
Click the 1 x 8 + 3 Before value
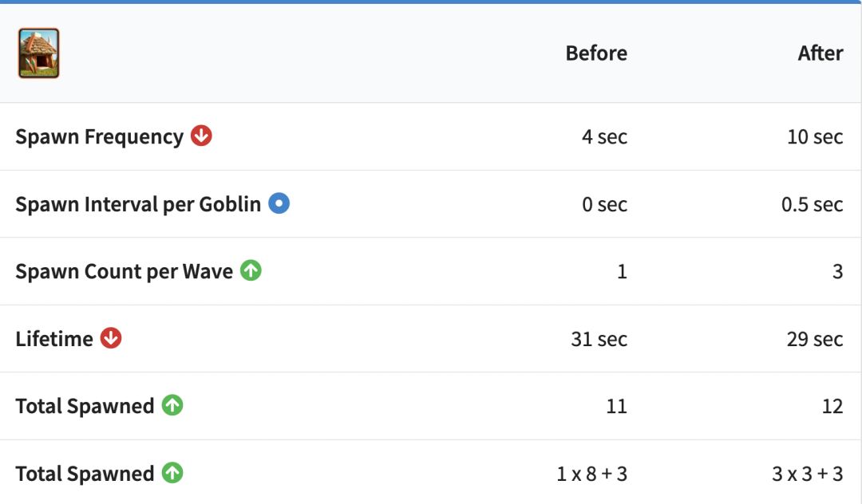(591, 474)
